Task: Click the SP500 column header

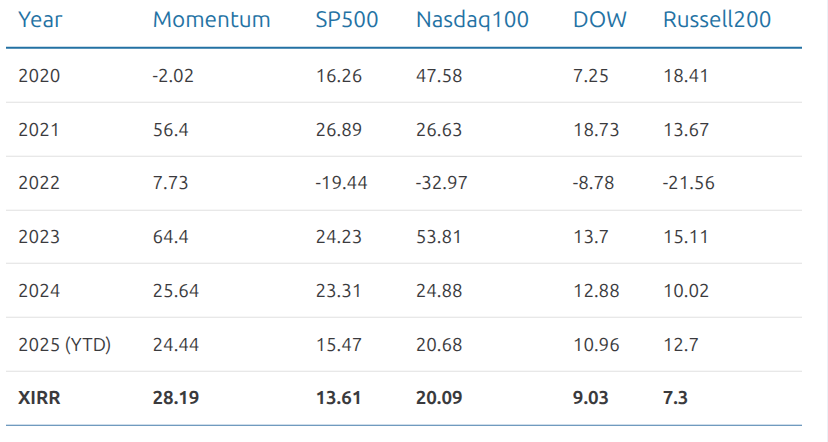Action: click(347, 20)
